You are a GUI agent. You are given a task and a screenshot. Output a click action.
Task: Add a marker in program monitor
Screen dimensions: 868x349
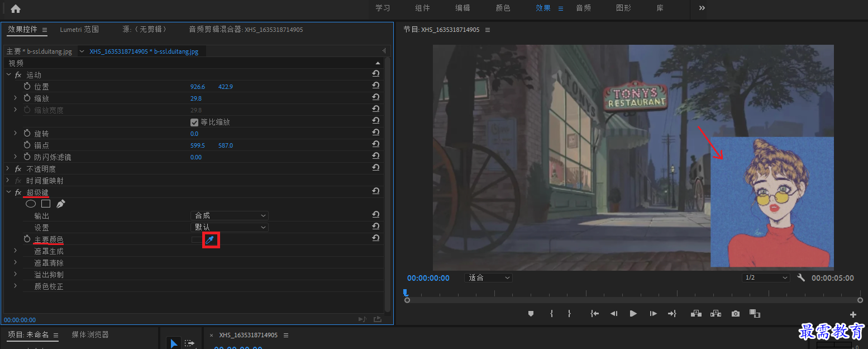tap(531, 314)
